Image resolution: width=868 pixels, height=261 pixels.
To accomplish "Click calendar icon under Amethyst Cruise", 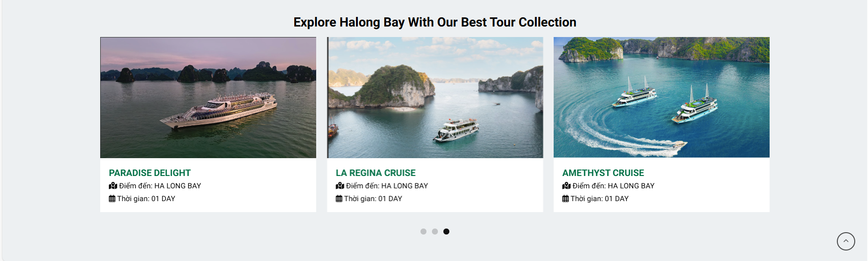I will [x=566, y=198].
